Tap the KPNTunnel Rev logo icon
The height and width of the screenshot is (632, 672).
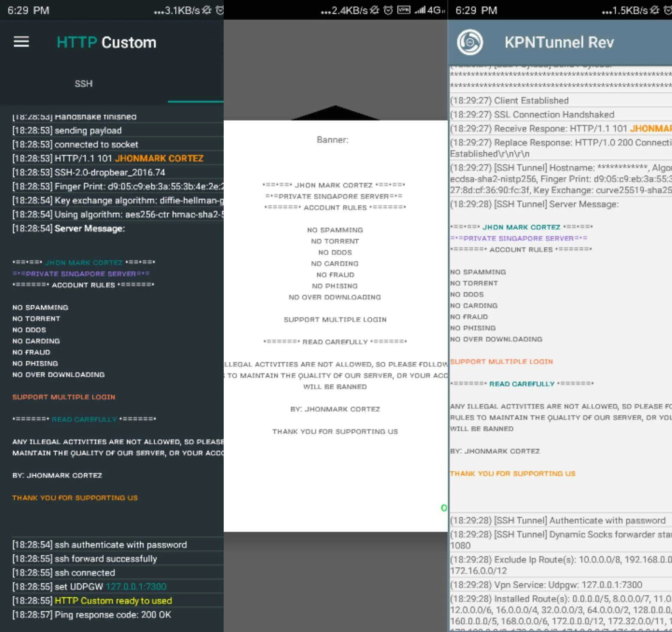coord(470,42)
